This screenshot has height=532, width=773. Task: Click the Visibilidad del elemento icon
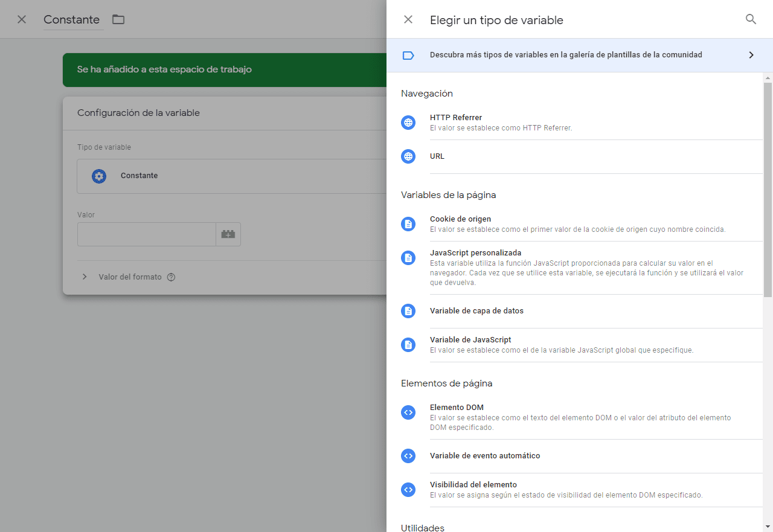(x=408, y=489)
